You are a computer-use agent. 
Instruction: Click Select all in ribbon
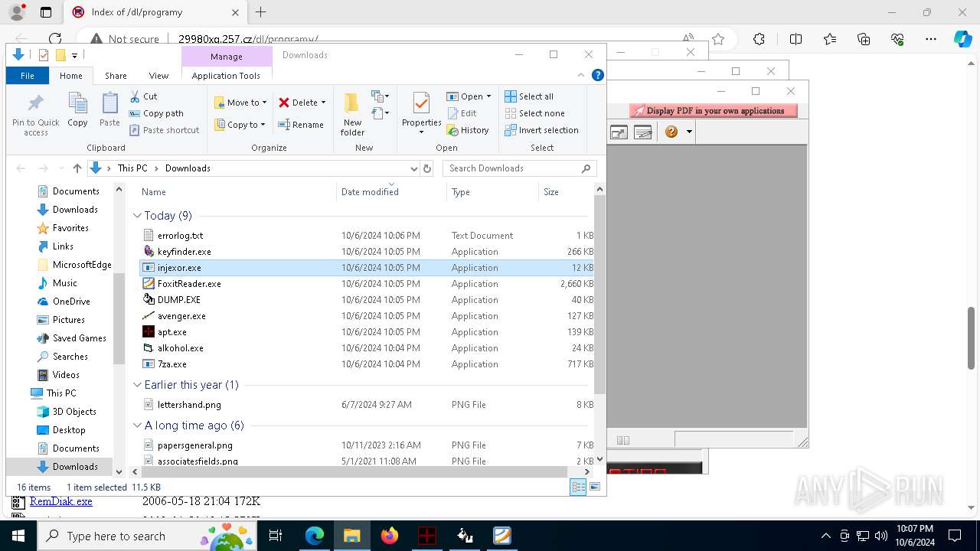[x=529, y=96]
